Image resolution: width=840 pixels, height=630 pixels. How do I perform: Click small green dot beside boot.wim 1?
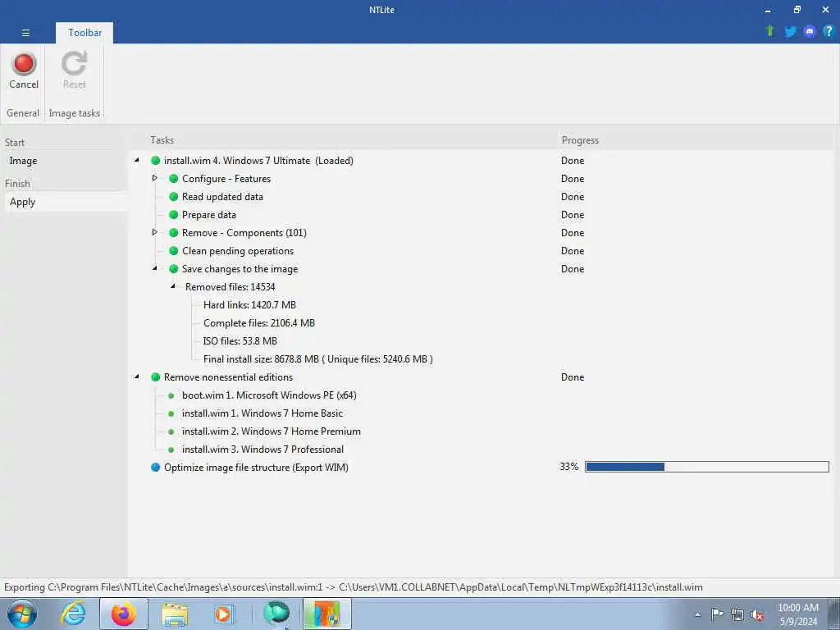click(x=171, y=395)
